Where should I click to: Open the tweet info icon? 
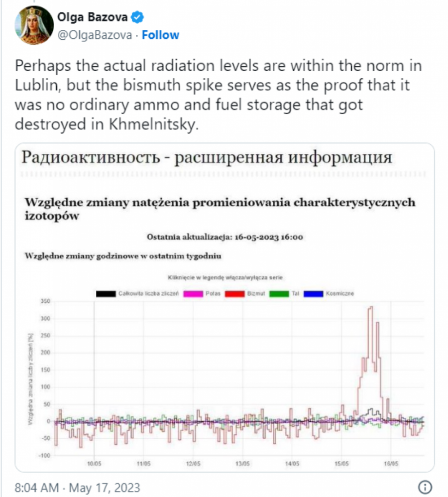click(x=426, y=486)
